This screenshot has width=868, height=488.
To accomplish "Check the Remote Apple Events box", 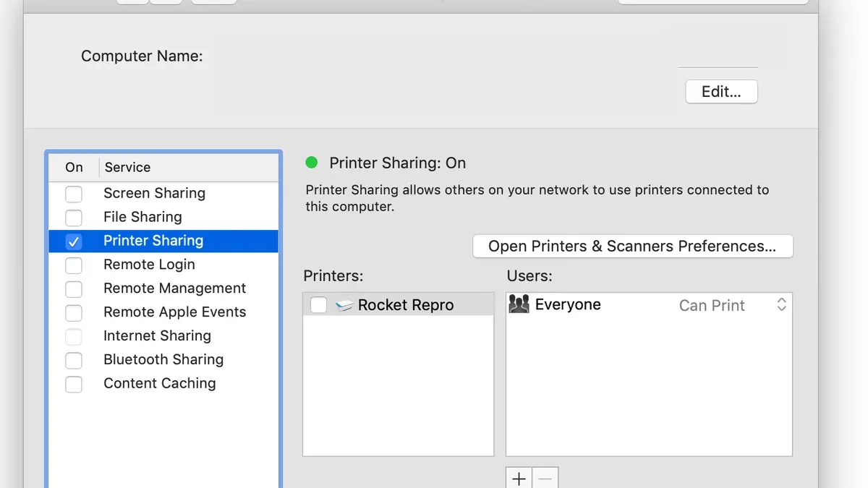I will [x=74, y=313].
